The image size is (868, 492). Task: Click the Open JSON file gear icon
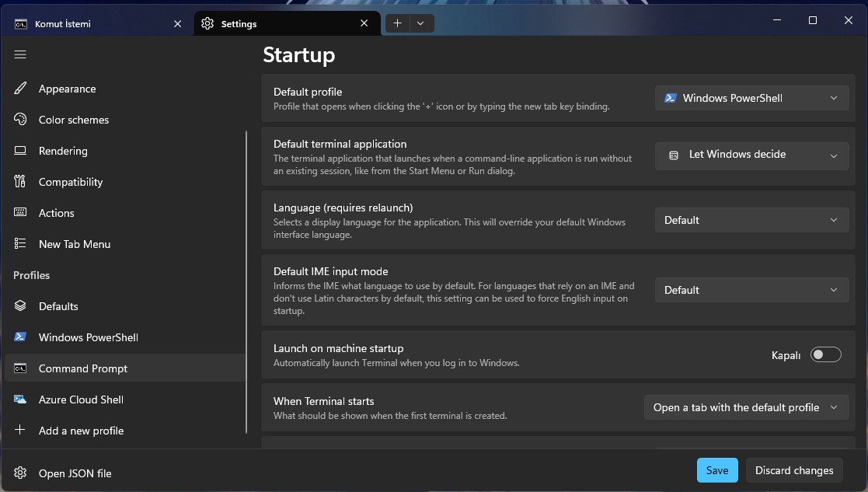point(20,473)
